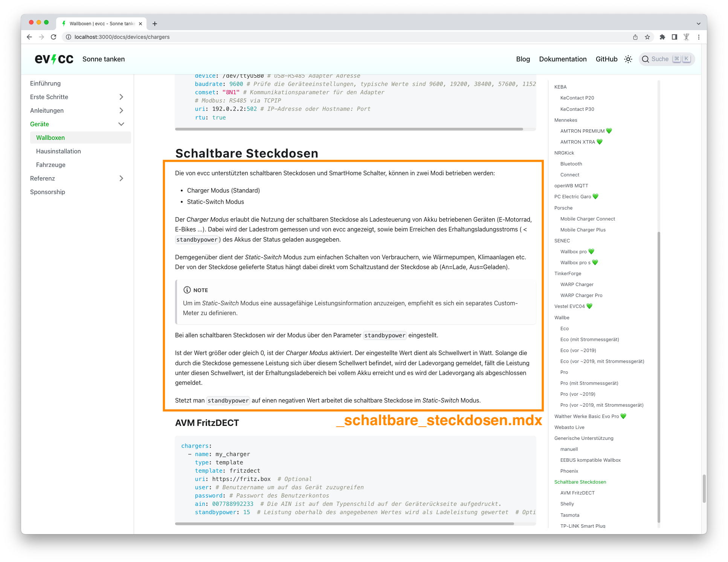Screen dimensions: 728x562
Task: Jump to PC Electric Garo entry
Action: (576, 196)
